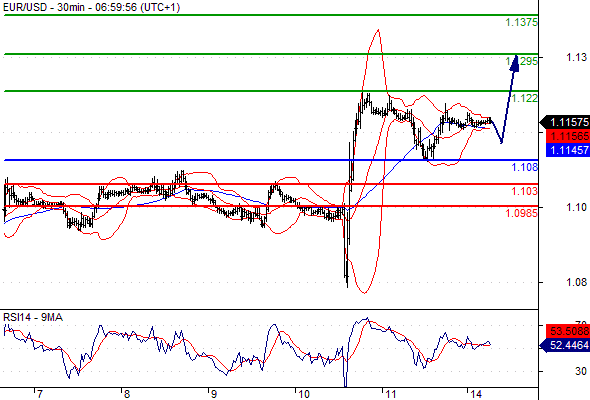Click the blue 1.108 pivot label

[525, 167]
